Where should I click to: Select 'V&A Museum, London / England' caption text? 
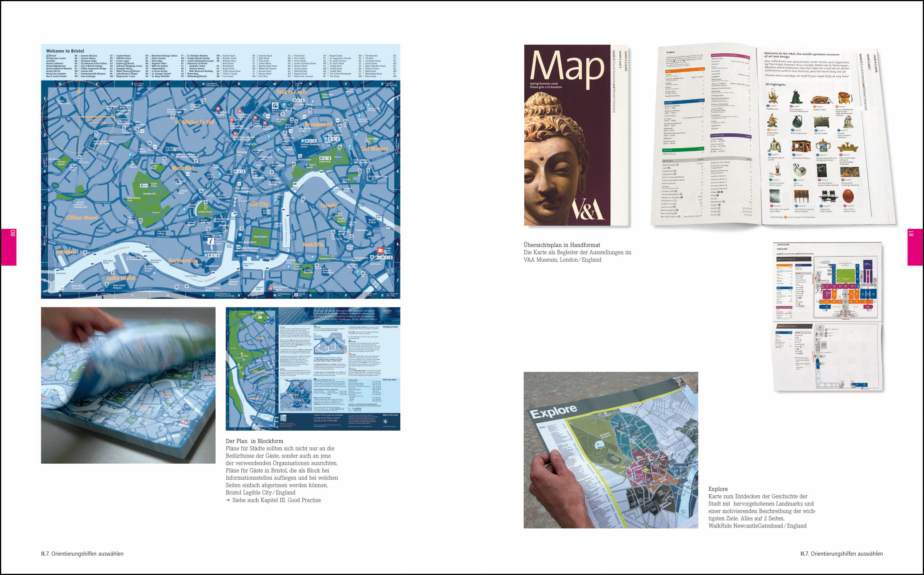click(x=562, y=260)
